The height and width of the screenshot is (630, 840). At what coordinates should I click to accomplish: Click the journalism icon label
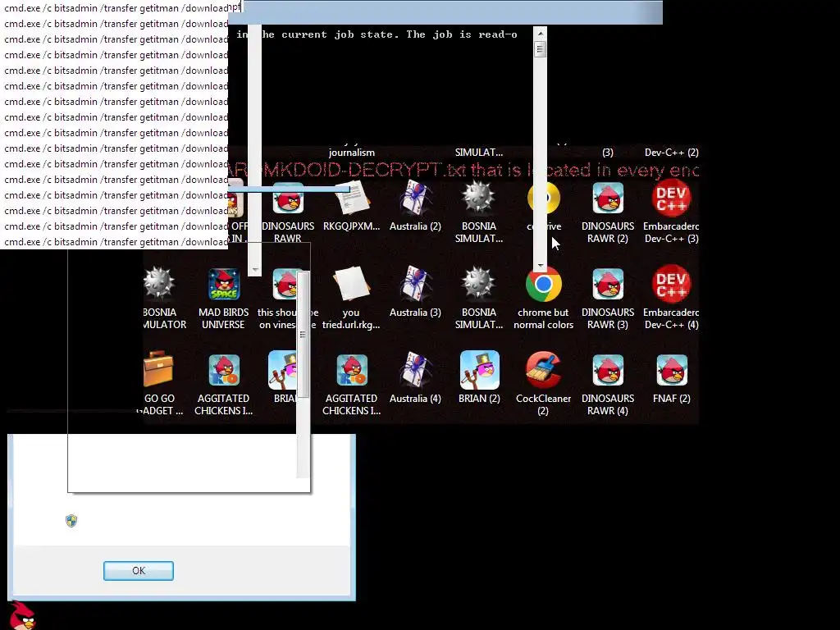[351, 153]
